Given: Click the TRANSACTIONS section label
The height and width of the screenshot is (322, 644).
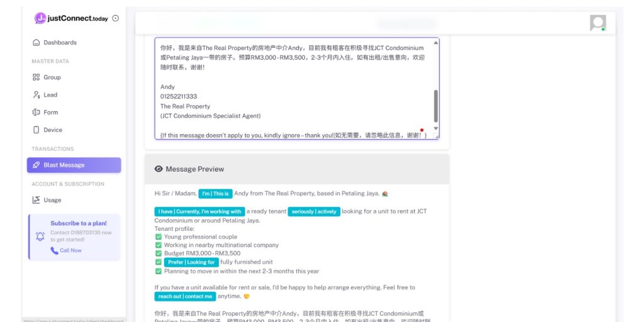Looking at the screenshot, I should click(53, 149).
